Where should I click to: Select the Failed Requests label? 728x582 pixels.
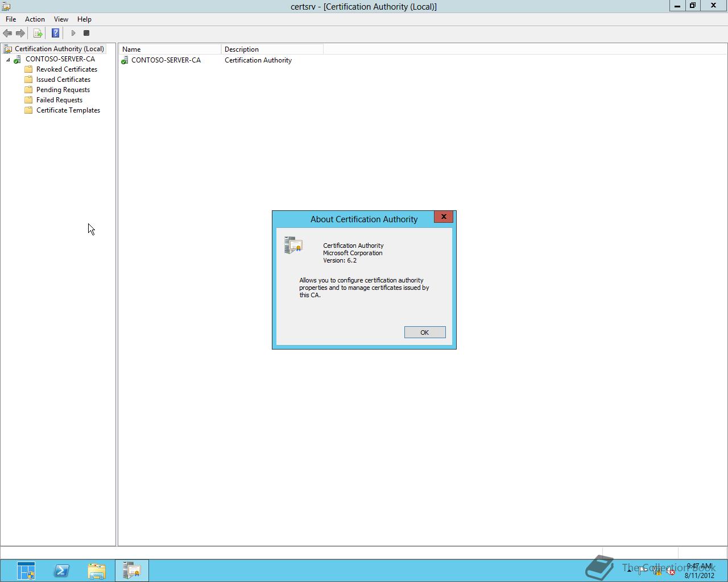(59, 100)
